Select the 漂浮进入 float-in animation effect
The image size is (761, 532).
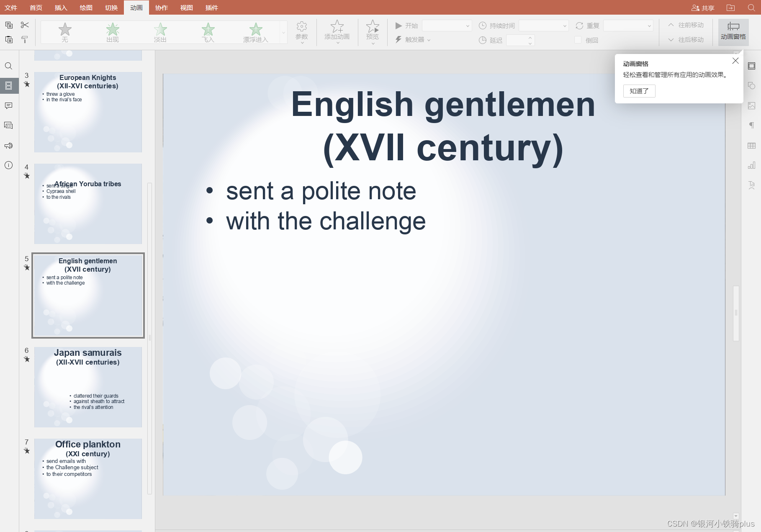256,32
